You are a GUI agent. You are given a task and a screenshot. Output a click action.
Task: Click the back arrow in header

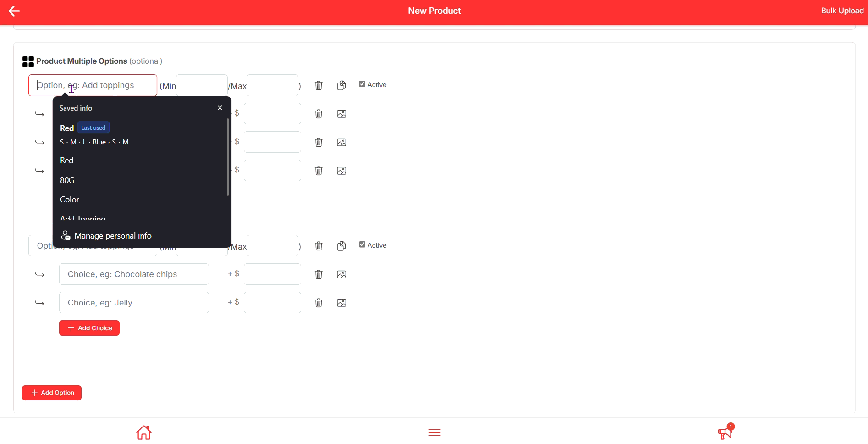coord(14,11)
